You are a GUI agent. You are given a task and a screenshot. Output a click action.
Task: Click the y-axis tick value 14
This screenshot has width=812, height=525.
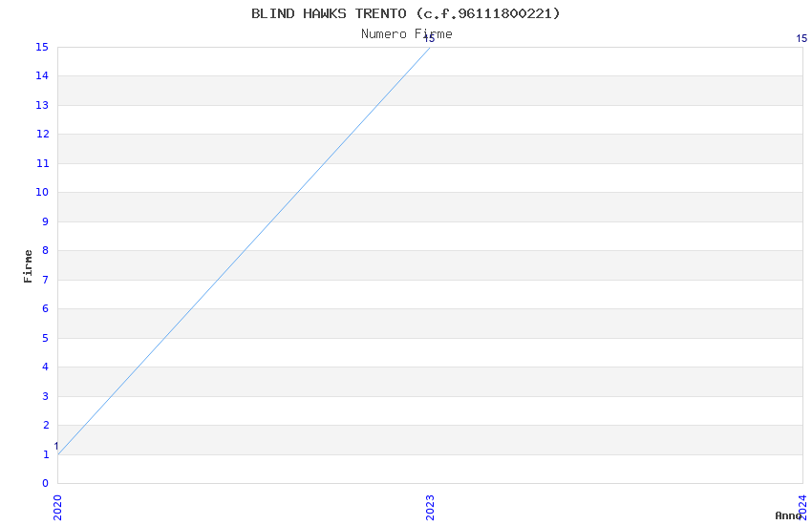click(x=42, y=75)
